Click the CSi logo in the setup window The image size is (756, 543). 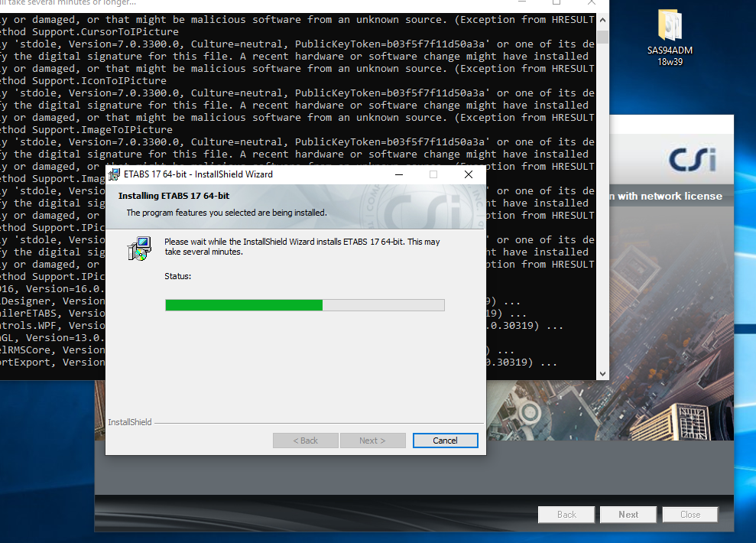(x=693, y=160)
